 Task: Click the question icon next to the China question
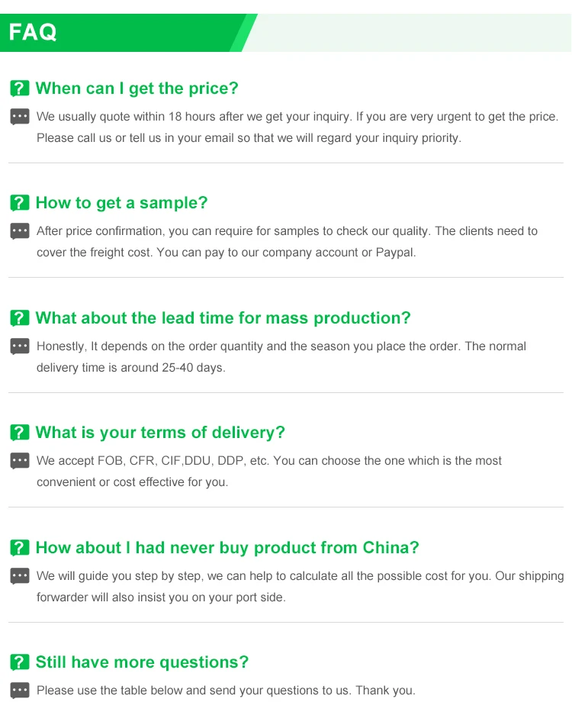tap(20, 548)
